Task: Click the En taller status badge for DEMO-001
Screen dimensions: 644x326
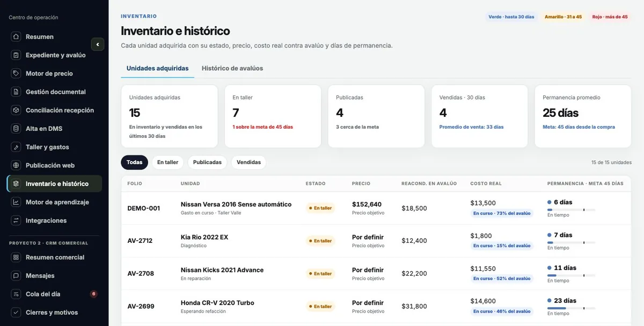Action: pyautogui.click(x=320, y=208)
